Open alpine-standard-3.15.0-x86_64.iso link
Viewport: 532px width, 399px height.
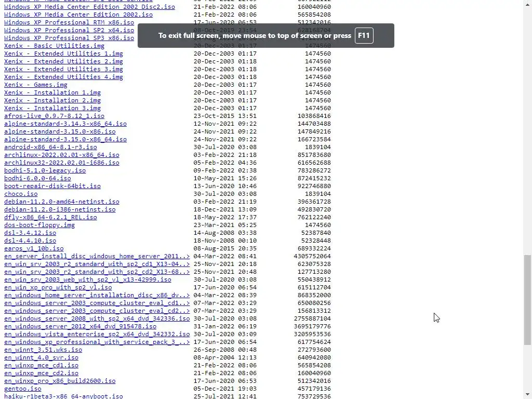coord(65,139)
